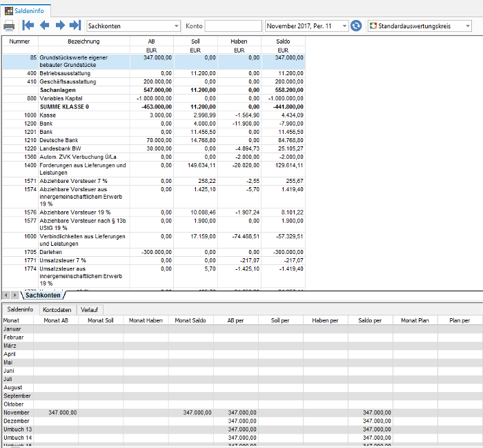483x448 pixels.
Task: Click the Monat Saldo column header
Action: (190, 320)
